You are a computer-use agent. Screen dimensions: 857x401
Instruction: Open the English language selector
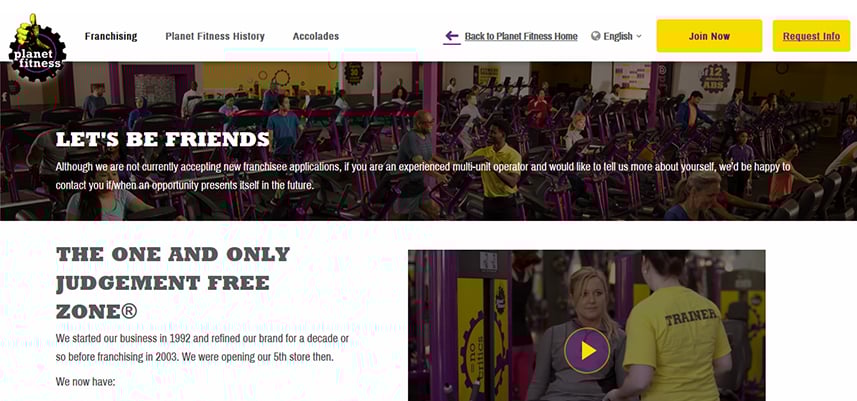tap(617, 36)
